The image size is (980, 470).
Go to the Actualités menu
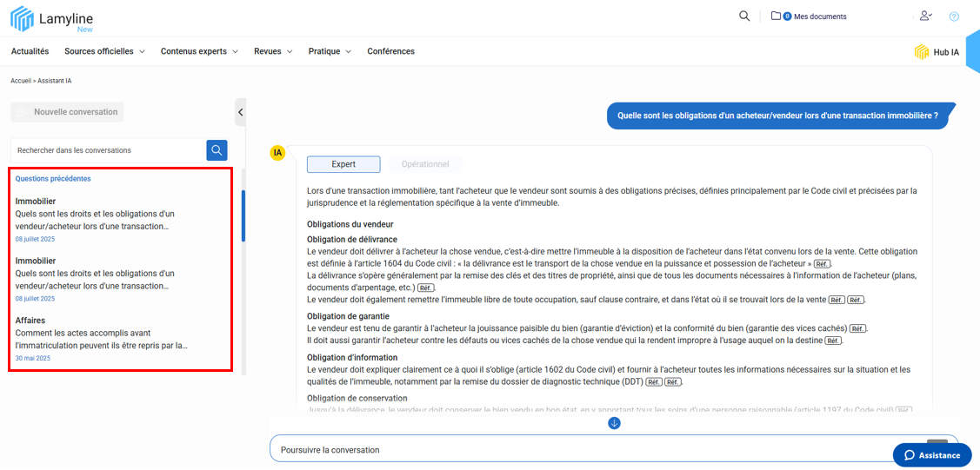click(x=30, y=51)
